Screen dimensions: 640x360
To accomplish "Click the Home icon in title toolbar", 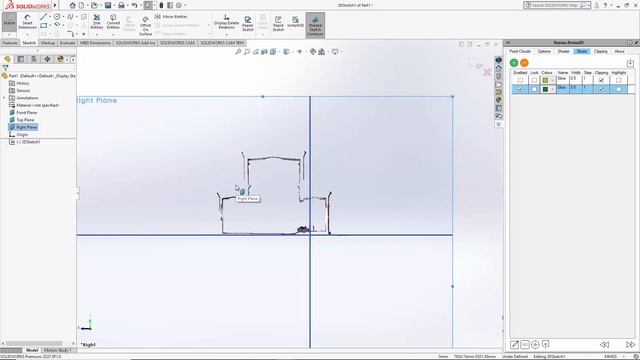I will pos(72,5).
